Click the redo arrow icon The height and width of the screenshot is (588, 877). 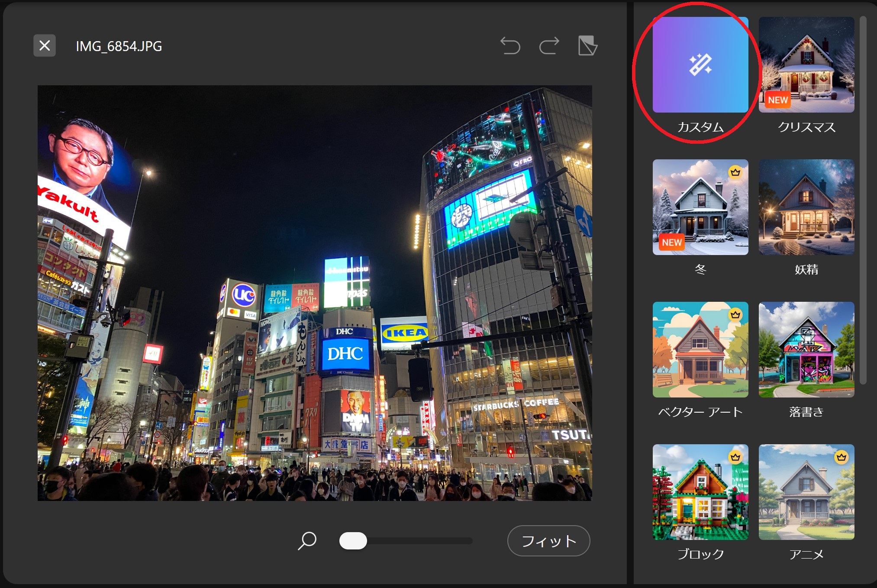pyautogui.click(x=549, y=45)
